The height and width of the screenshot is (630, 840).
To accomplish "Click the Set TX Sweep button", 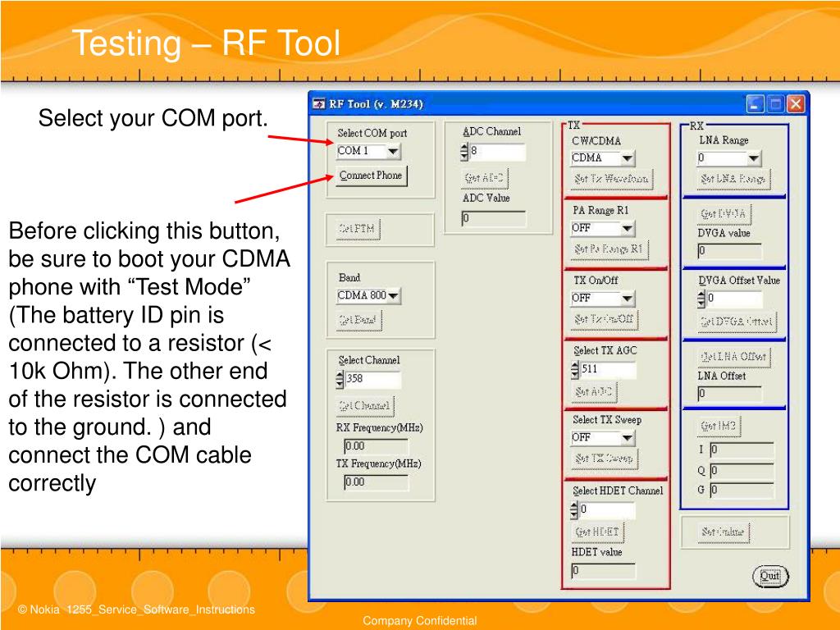I will (x=605, y=459).
